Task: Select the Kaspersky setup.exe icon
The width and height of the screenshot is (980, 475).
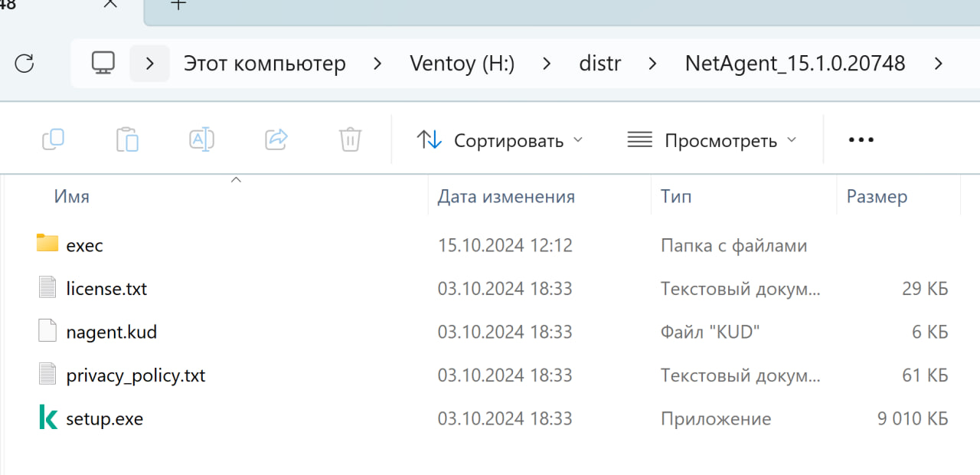Action: 48,418
